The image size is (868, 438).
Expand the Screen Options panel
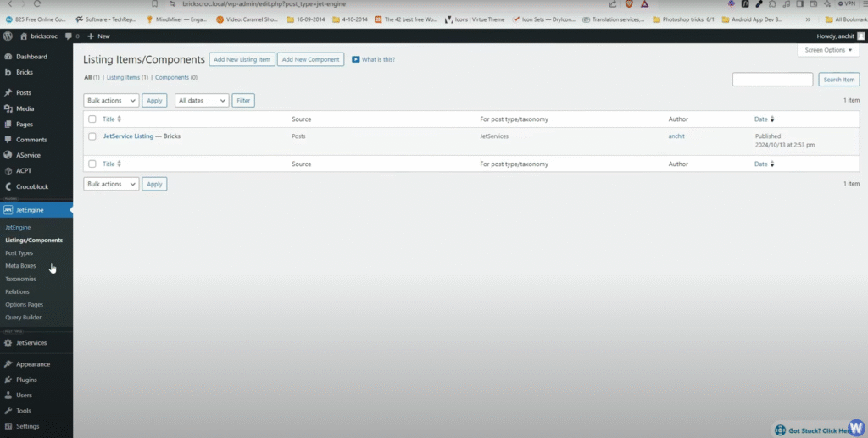pos(828,50)
